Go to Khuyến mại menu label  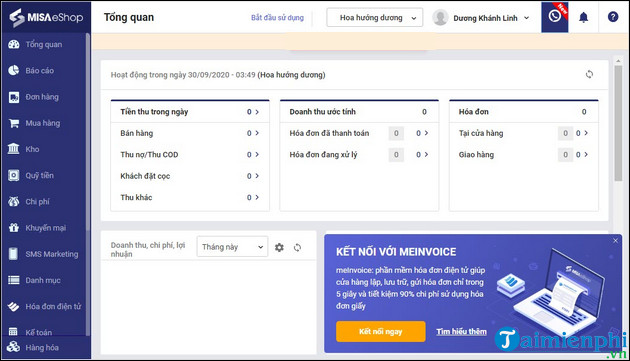point(46,228)
